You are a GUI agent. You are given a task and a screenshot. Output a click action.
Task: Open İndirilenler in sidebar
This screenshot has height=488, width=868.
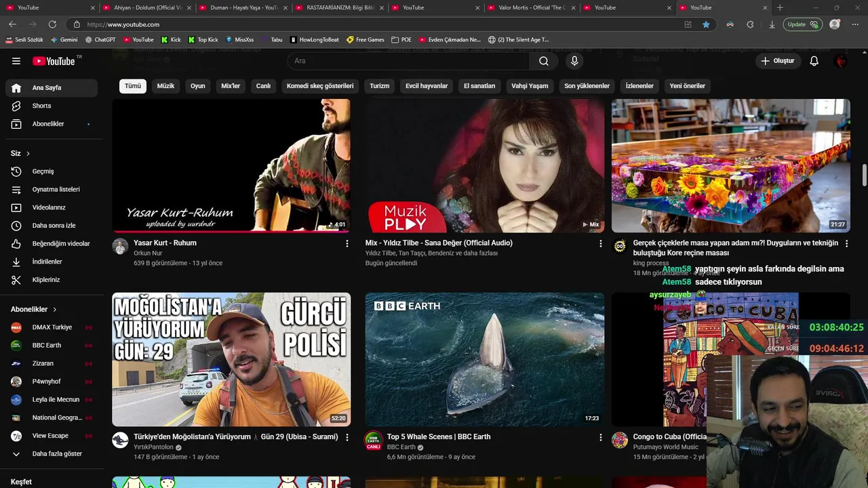pos(52,262)
